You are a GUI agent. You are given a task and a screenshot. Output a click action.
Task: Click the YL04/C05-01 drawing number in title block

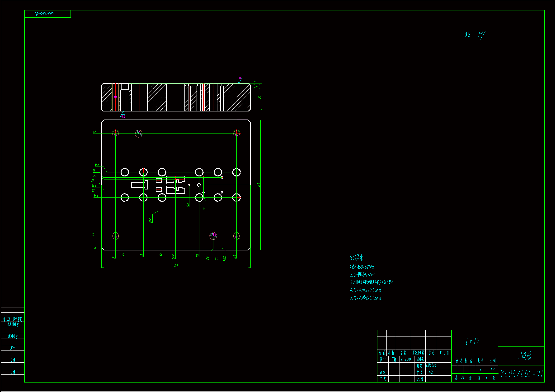click(521, 374)
